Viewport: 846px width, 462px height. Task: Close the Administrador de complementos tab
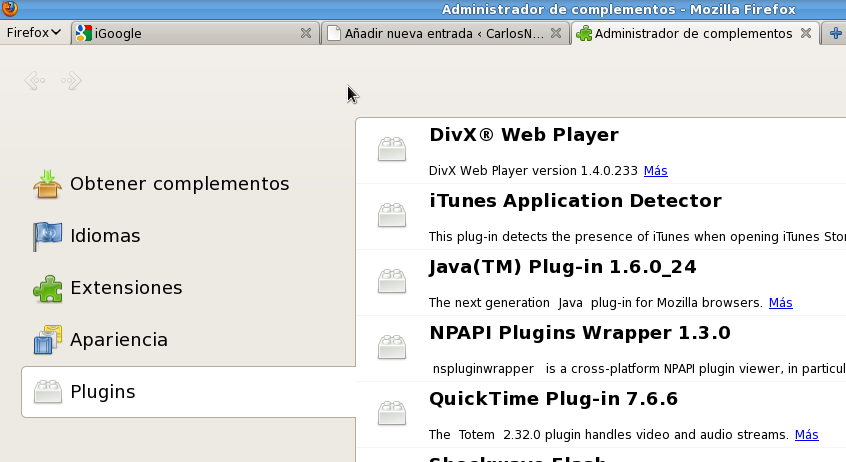805,33
